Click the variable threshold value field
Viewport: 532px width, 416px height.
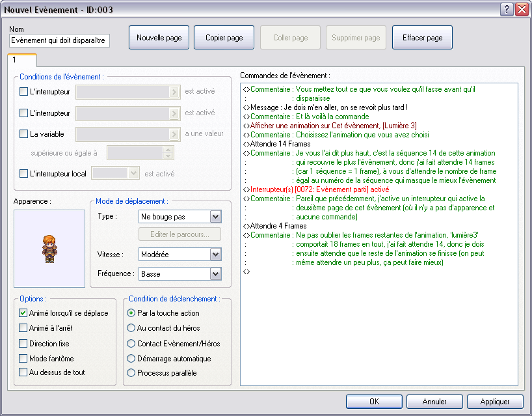click(x=135, y=153)
